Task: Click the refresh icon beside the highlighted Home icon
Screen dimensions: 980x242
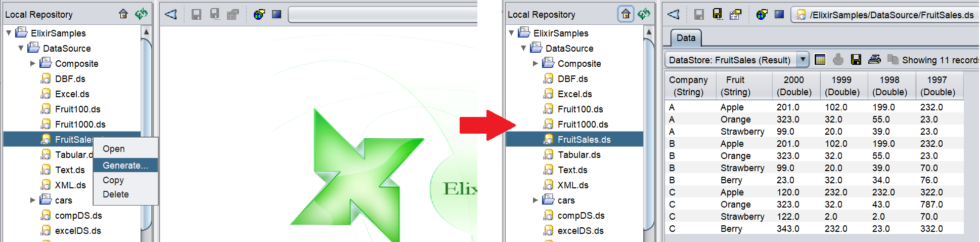Action: click(x=644, y=14)
